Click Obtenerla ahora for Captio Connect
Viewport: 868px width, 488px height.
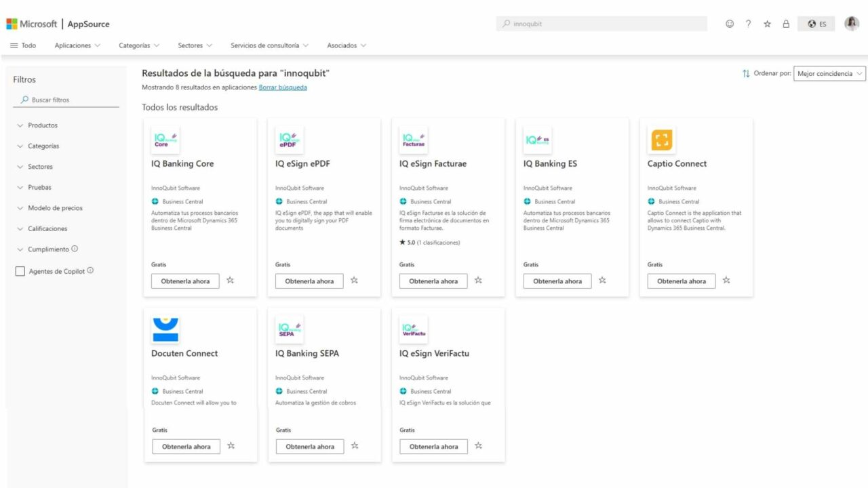click(x=682, y=281)
